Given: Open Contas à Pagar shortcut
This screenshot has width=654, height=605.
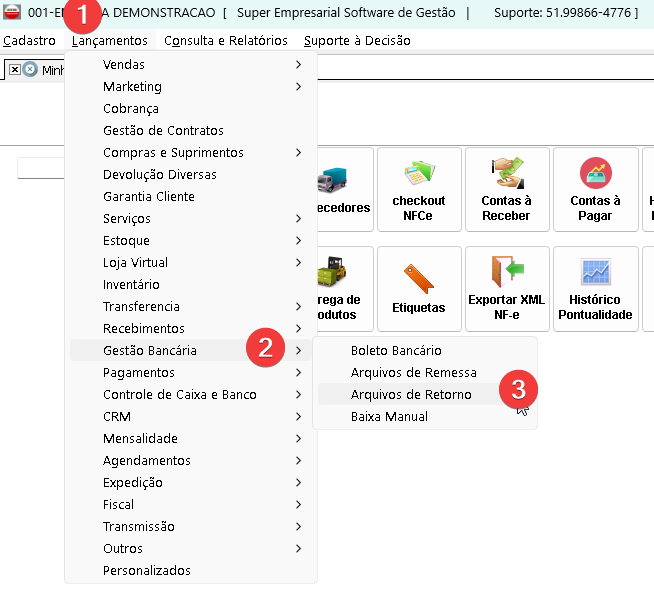Looking at the screenshot, I should pos(596,189).
